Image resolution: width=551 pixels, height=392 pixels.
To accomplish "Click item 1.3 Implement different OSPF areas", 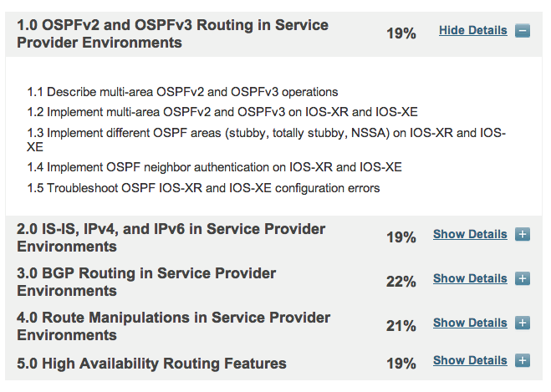I will click(x=266, y=140).
